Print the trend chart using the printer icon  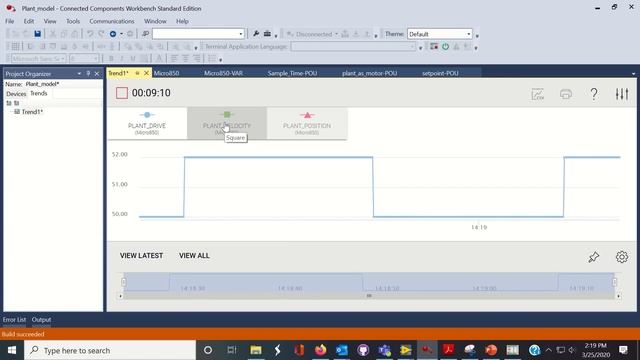click(x=566, y=94)
